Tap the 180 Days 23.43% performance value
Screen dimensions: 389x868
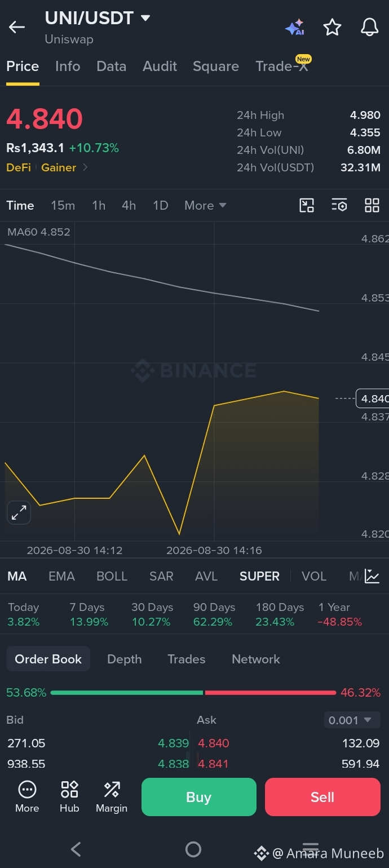[x=275, y=622]
